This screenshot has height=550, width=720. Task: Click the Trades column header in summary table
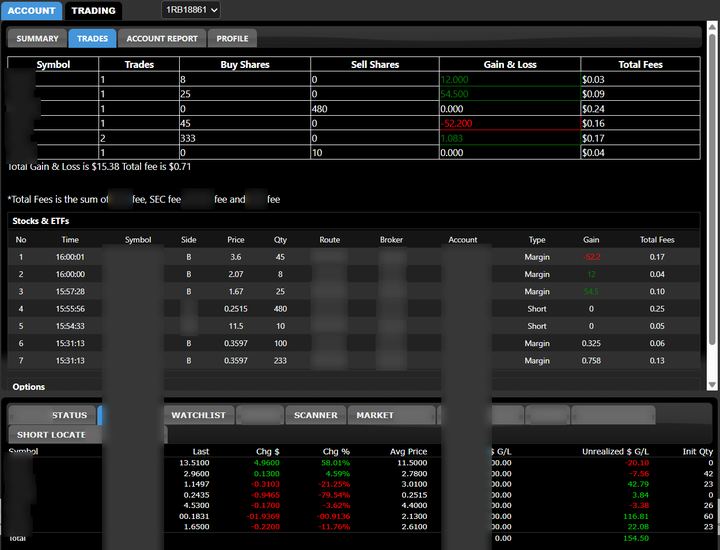click(139, 64)
